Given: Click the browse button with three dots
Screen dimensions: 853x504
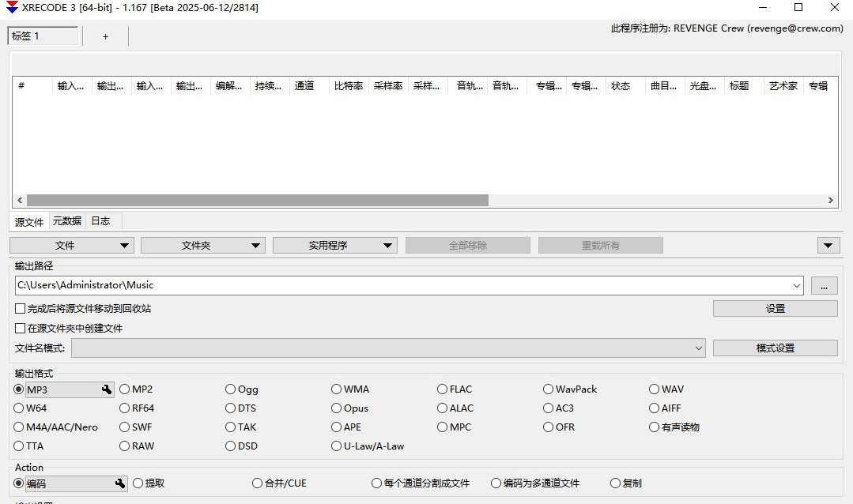Looking at the screenshot, I should pyautogui.click(x=824, y=286).
